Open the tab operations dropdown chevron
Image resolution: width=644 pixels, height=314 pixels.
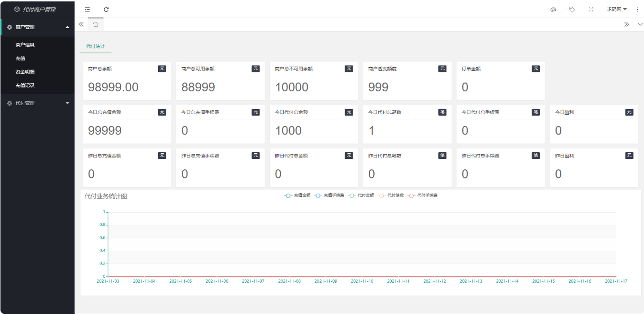point(640,24)
